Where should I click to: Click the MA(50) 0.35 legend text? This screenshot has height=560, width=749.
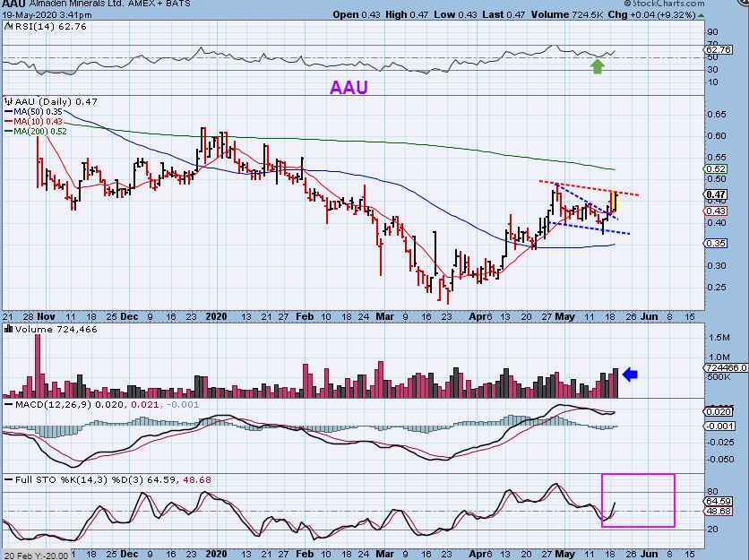point(38,112)
